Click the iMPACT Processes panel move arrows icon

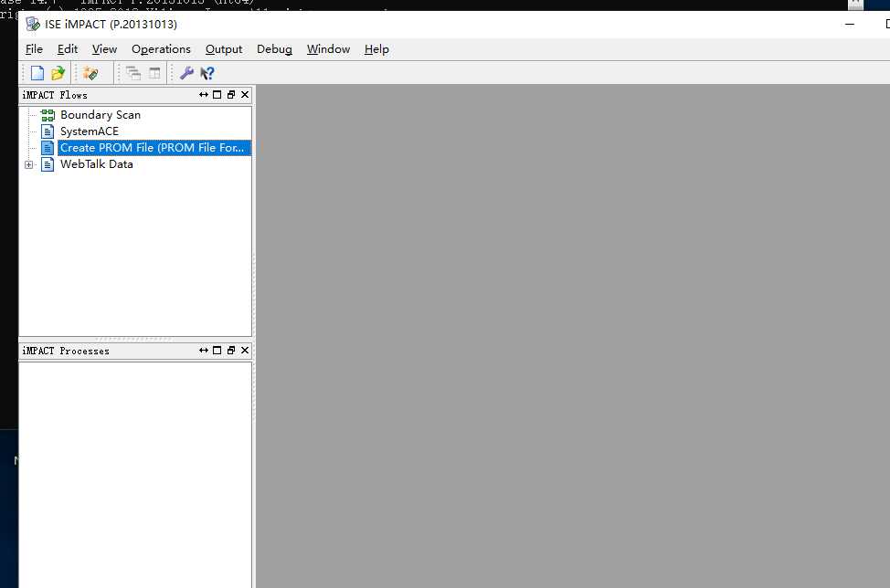pyautogui.click(x=204, y=351)
